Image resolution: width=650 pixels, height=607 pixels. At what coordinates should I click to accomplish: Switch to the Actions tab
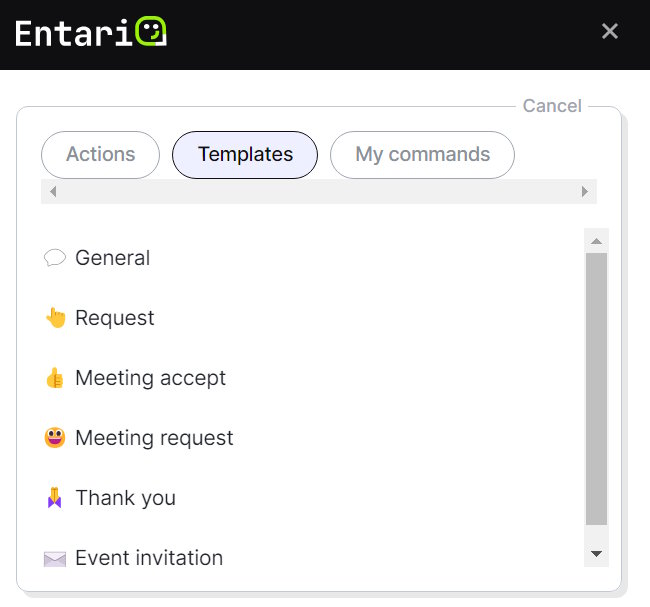[x=100, y=155]
